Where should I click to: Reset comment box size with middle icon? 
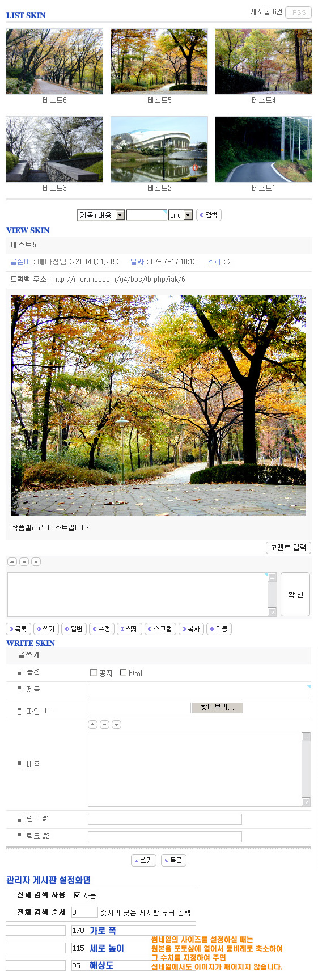(24, 561)
